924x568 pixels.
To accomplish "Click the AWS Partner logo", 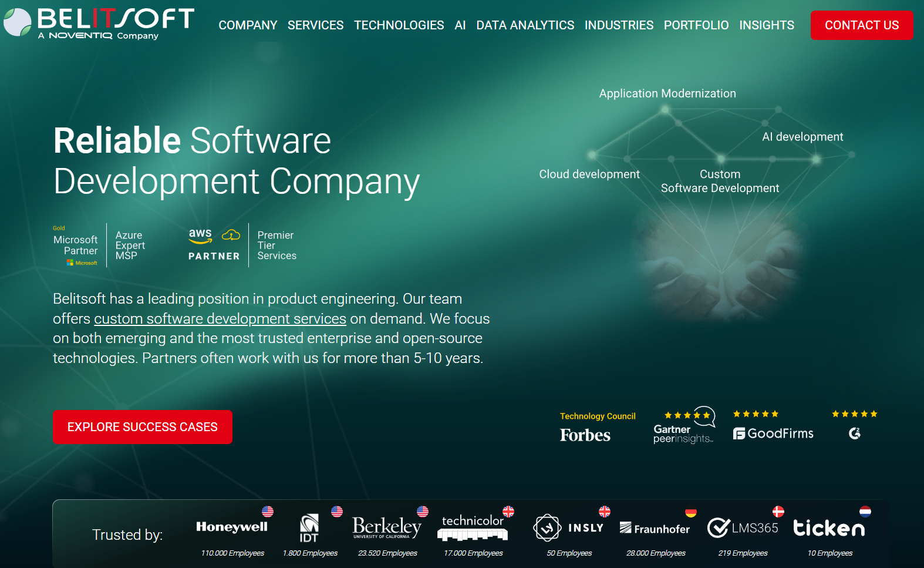I will click(x=214, y=245).
